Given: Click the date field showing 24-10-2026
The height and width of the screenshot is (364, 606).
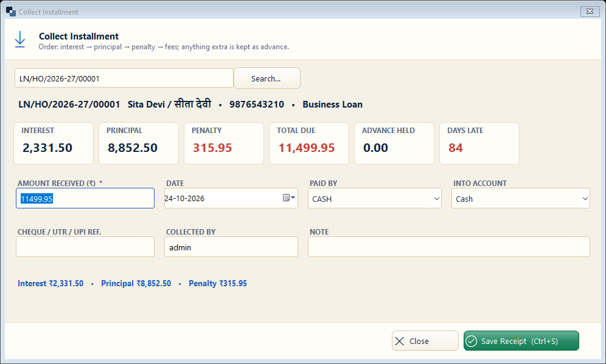Looking at the screenshot, I should point(231,198).
